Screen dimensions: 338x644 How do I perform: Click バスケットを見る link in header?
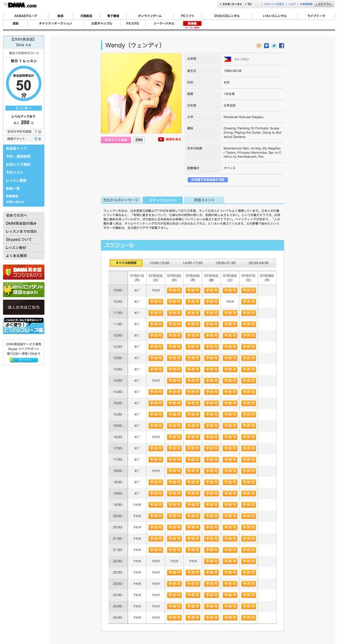(274, 4)
